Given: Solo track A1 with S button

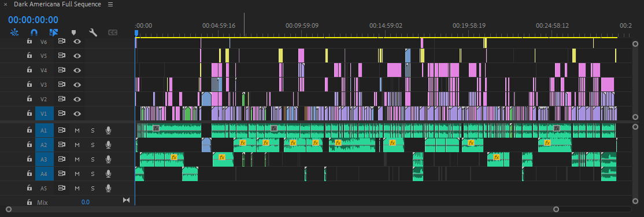Looking at the screenshot, I should click(x=92, y=130).
